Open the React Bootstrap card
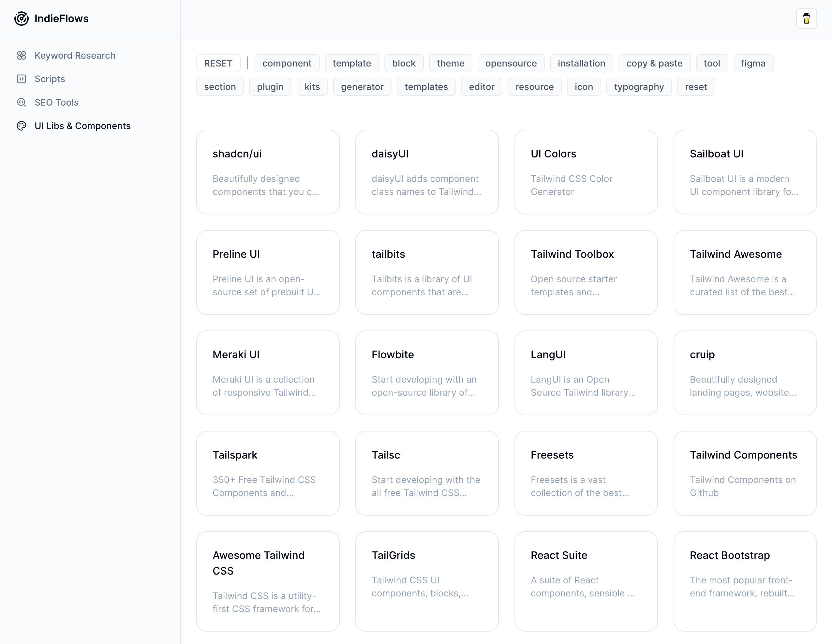This screenshot has width=832, height=644. [x=745, y=581]
